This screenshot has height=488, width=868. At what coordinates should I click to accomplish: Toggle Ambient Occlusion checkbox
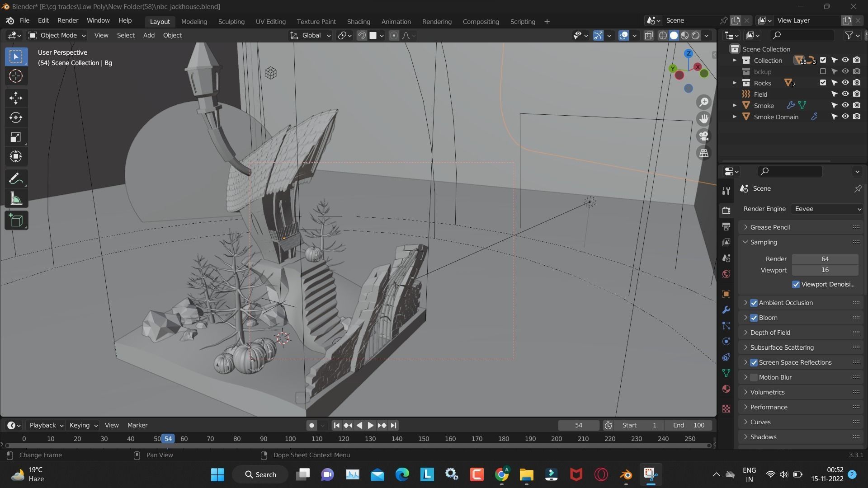click(x=754, y=303)
